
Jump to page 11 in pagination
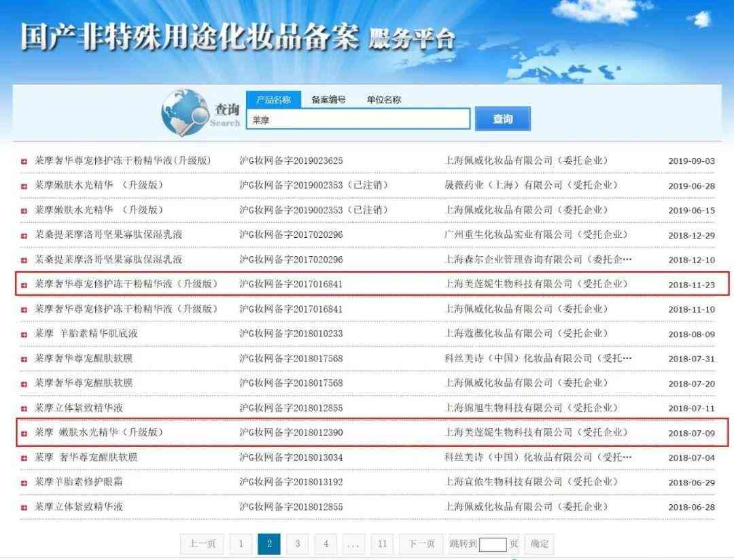pyautogui.click(x=382, y=544)
